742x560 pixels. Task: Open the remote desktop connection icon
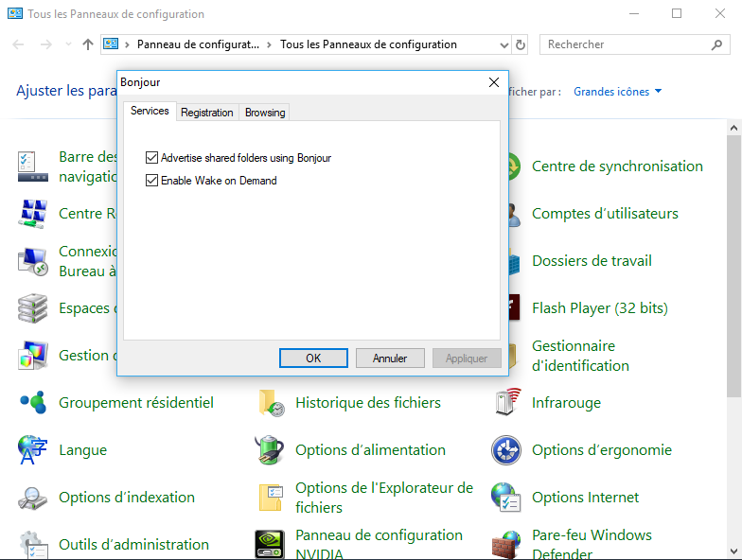pos(32,261)
